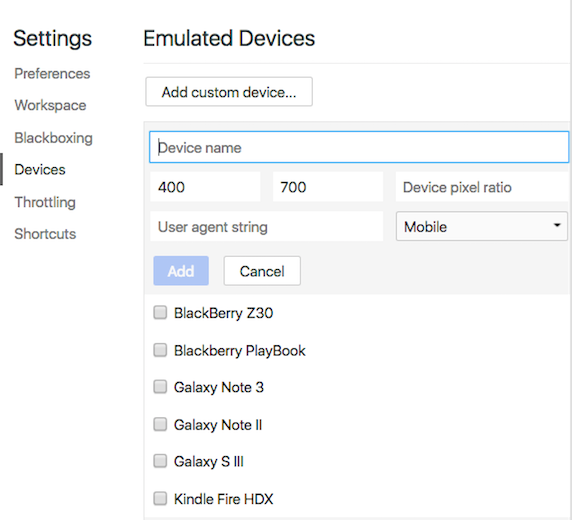Click the Galaxy Note 3 label text
Viewport: 572px width, 520px height.
coord(219,387)
